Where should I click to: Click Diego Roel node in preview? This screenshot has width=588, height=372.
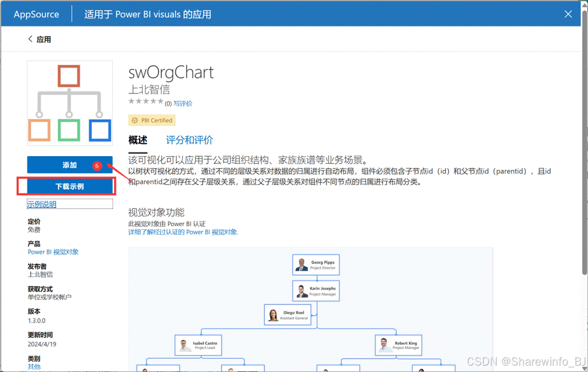pyautogui.click(x=287, y=315)
